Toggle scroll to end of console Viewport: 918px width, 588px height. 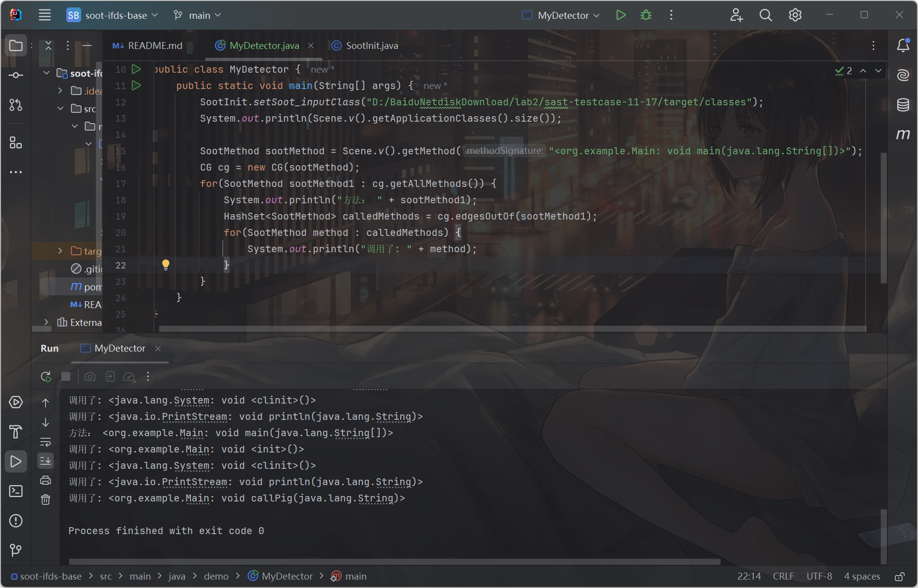click(x=46, y=461)
